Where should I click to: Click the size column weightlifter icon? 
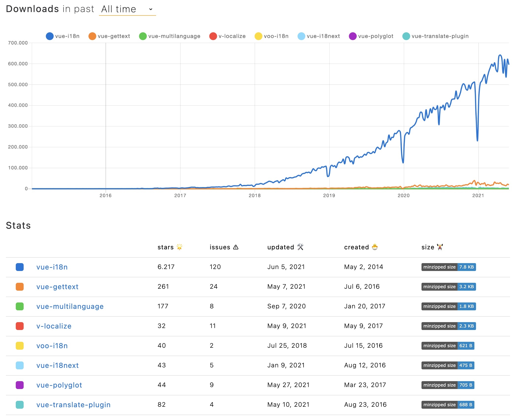440,247
